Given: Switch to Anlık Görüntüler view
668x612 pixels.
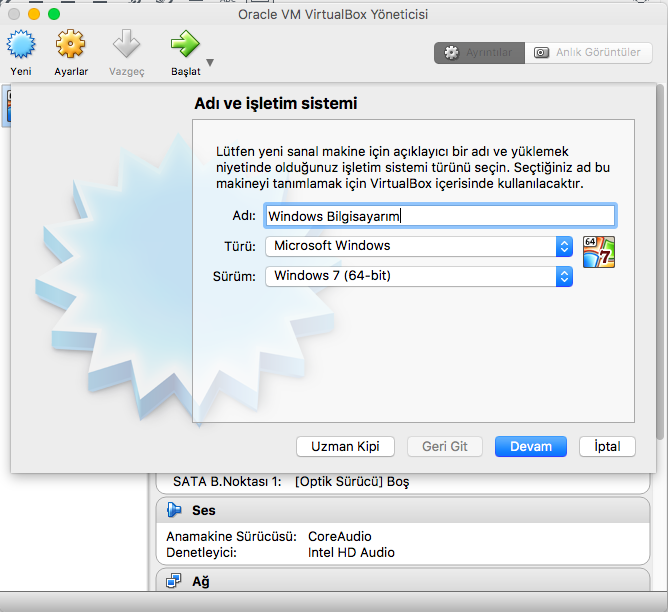Looking at the screenshot, I should coord(588,53).
